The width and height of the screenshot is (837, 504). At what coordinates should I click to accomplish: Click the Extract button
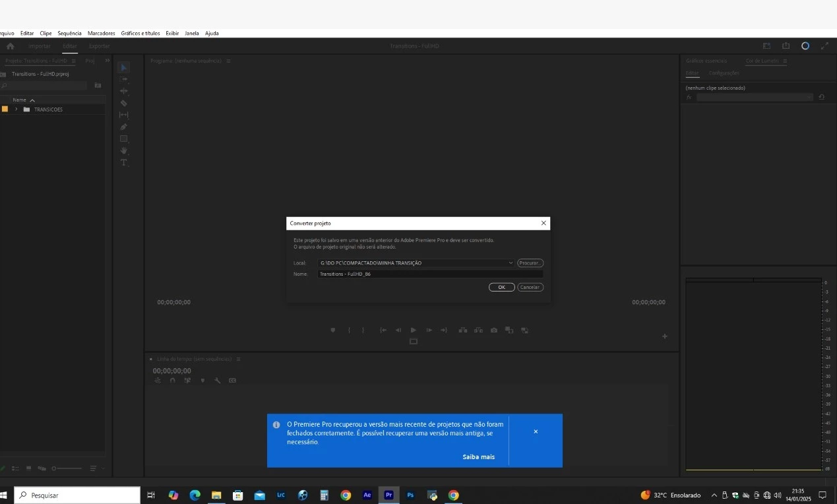478,330
